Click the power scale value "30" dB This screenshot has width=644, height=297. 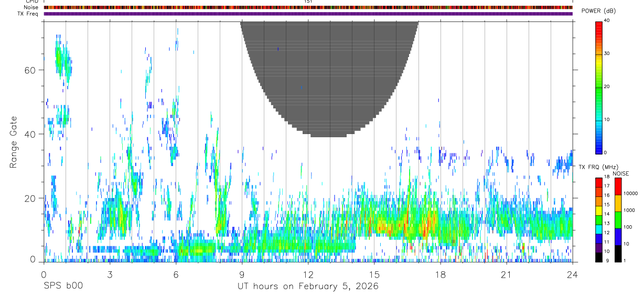coord(607,54)
